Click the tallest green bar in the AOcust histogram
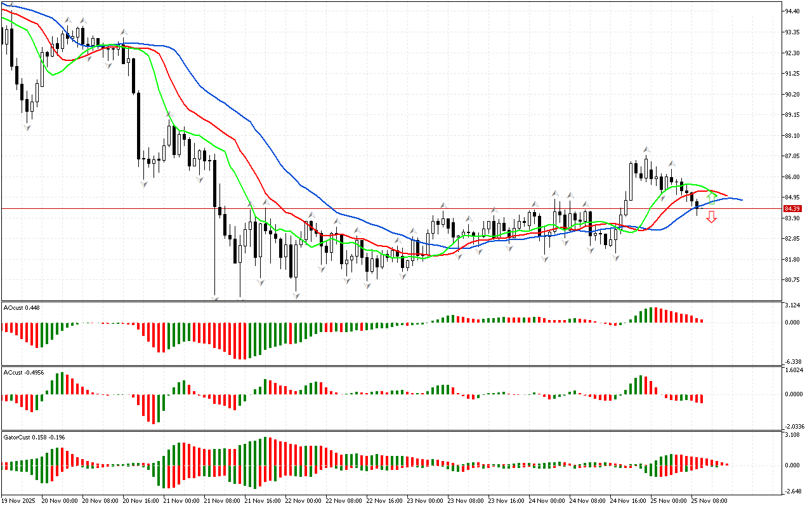 [x=649, y=315]
